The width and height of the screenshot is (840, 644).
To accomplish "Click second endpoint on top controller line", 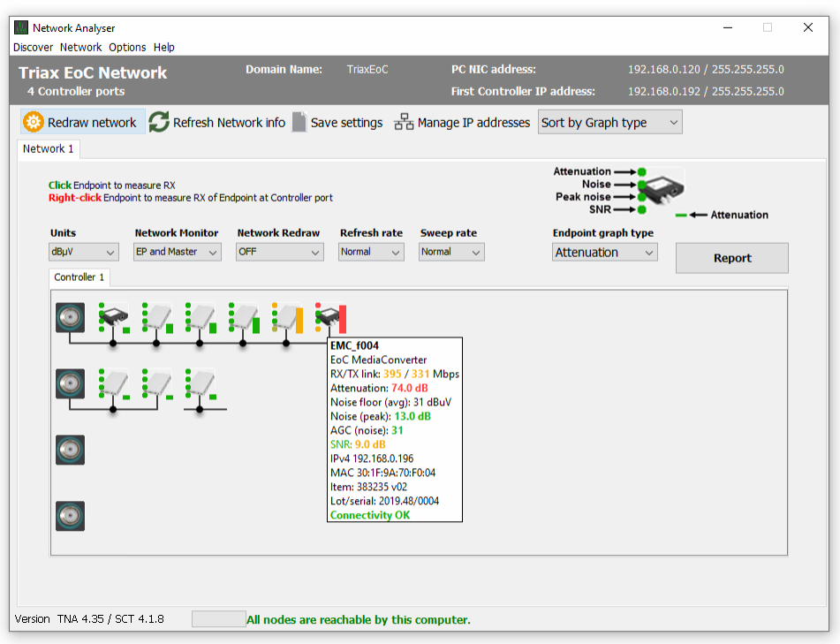I will click(x=157, y=318).
